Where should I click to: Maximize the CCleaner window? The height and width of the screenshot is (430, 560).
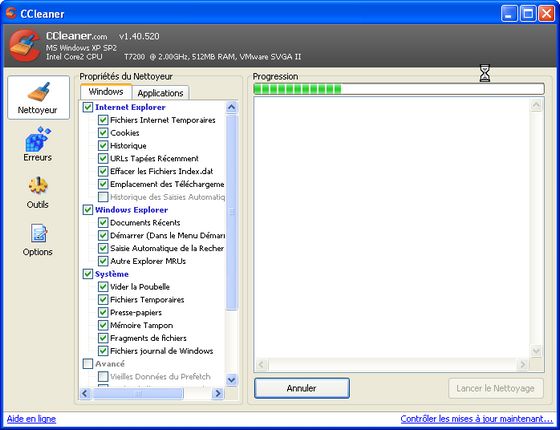(x=528, y=14)
